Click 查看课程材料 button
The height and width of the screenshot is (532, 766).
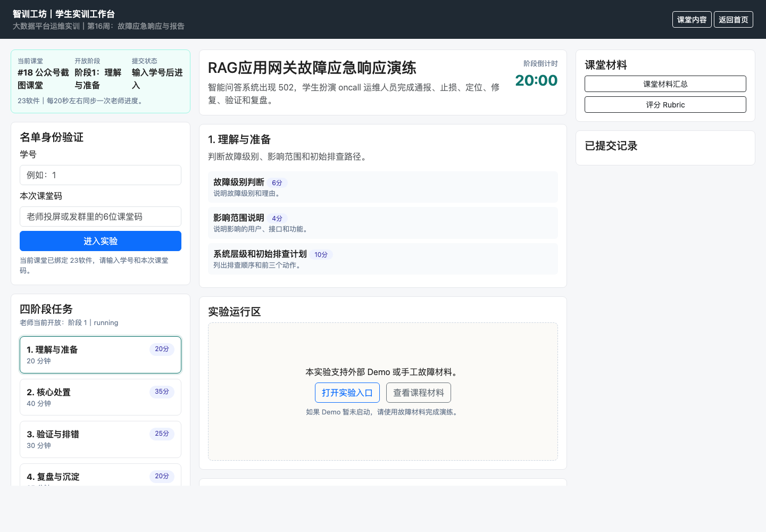(419, 393)
